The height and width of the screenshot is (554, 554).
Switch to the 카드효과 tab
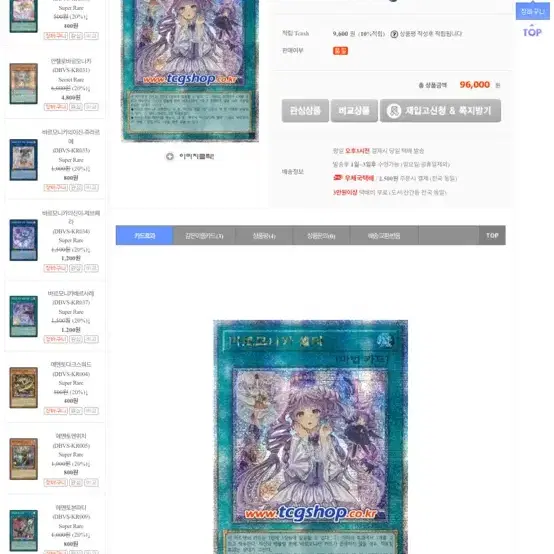click(x=144, y=235)
